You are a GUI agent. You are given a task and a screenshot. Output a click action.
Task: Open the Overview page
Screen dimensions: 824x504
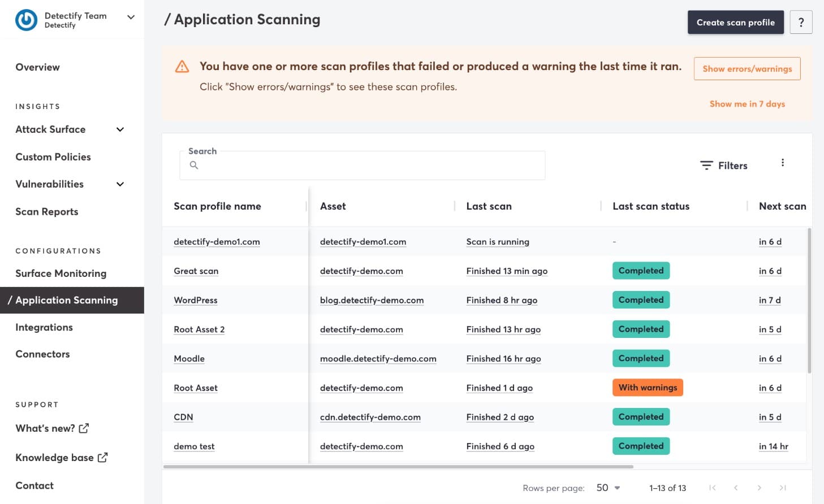(x=37, y=67)
